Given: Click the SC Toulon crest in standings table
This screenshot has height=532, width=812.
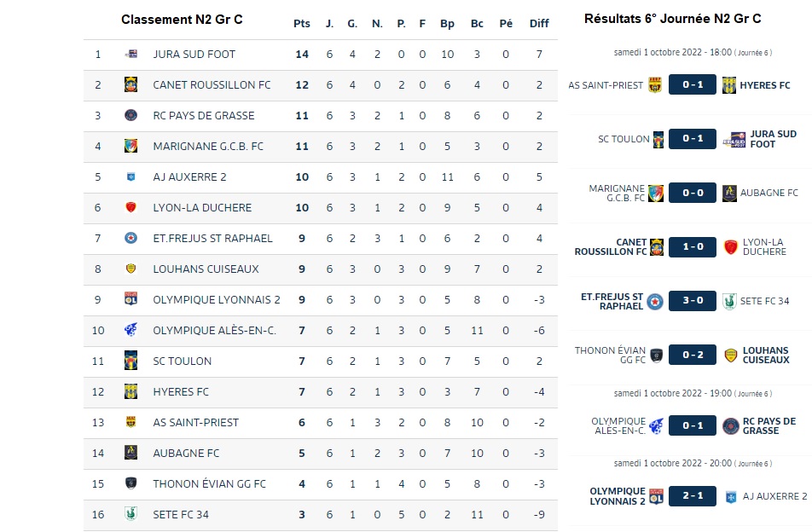Looking at the screenshot, I should point(131,361).
